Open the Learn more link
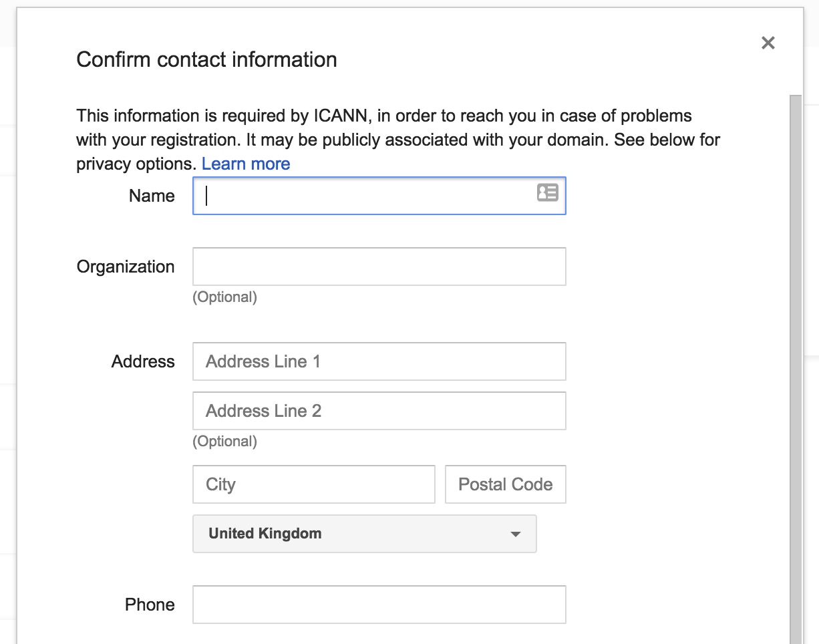Screen dimensions: 819x644 click(x=246, y=164)
